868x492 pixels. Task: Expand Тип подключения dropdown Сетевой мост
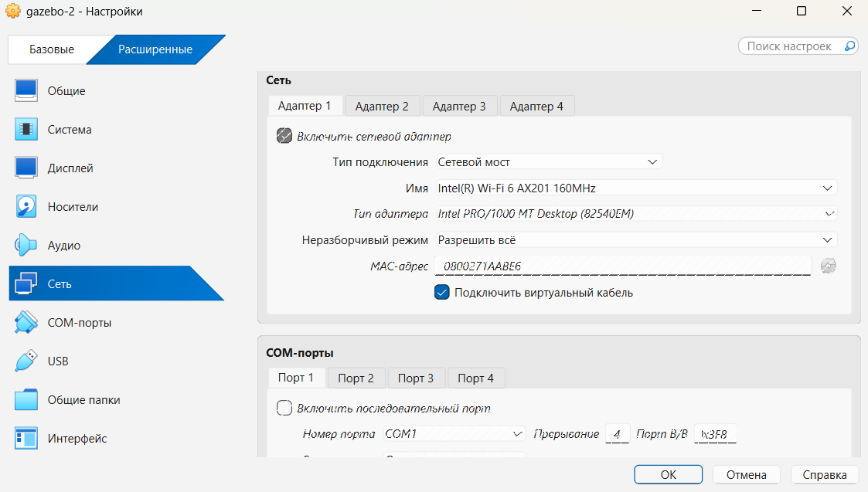[549, 162]
